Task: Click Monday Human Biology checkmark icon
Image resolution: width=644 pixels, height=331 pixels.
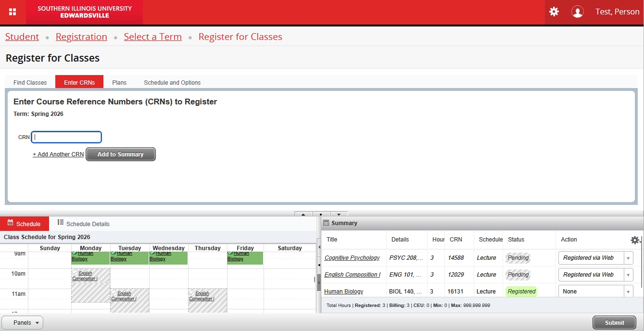Action: click(x=74, y=253)
